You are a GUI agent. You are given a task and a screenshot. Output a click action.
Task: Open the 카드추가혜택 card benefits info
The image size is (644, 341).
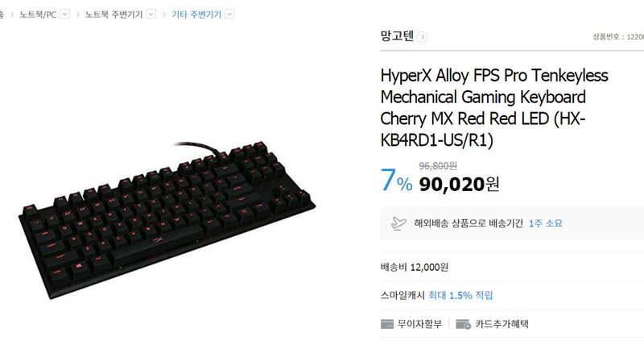[502, 324]
